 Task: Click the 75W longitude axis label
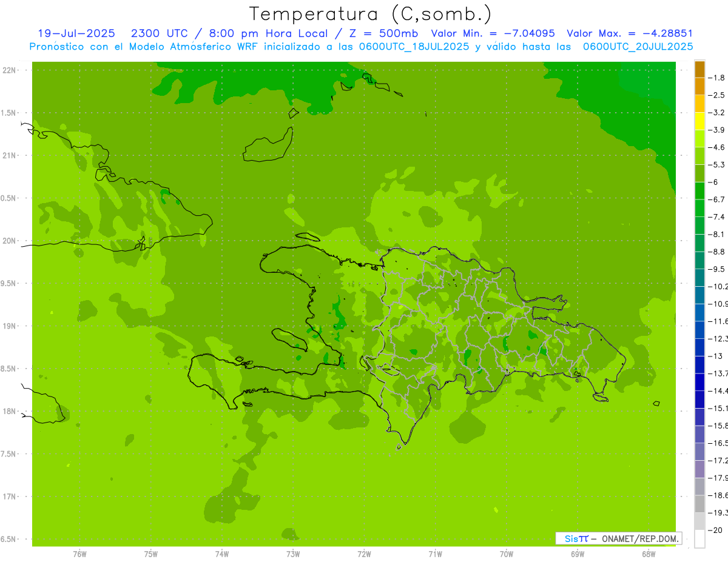(x=151, y=554)
